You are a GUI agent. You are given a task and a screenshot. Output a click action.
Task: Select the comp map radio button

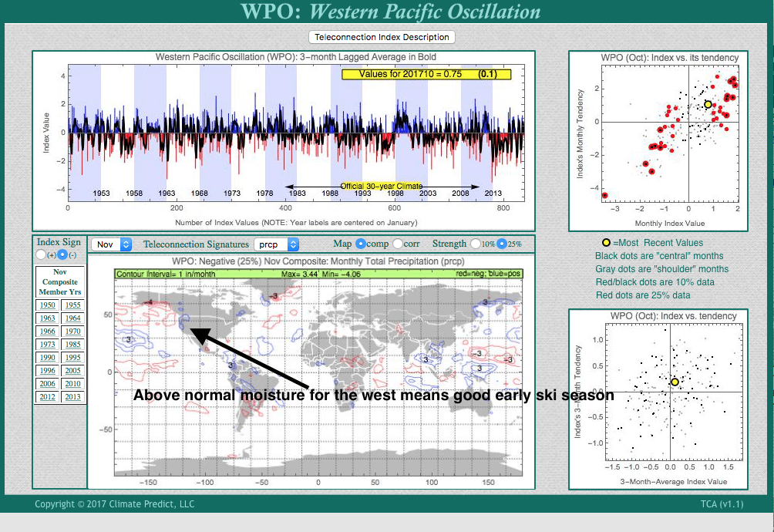coord(360,244)
